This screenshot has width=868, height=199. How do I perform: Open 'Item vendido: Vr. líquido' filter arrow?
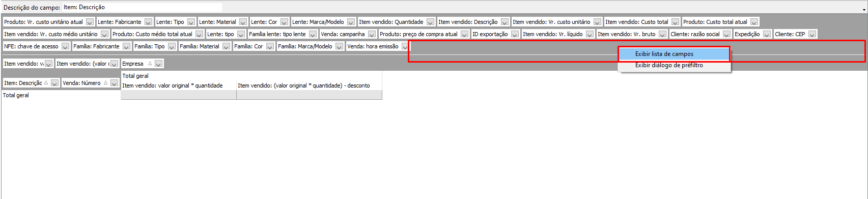(x=590, y=34)
